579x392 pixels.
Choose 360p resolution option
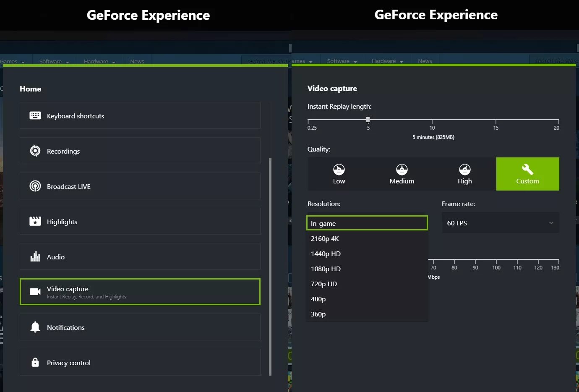coord(367,314)
